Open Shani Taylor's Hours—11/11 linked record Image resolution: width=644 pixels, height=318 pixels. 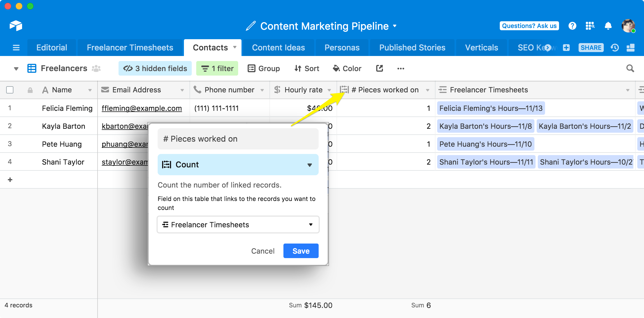point(486,162)
